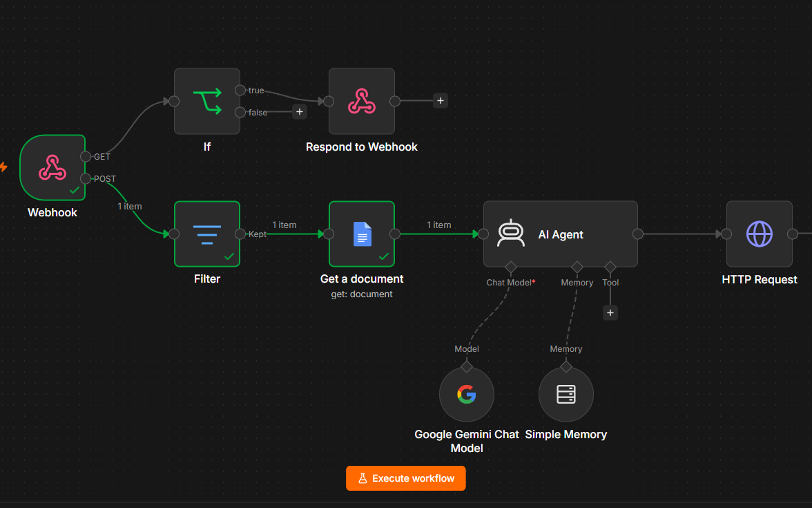
Task: Click the Get a document output connector
Action: pyautogui.click(x=395, y=234)
